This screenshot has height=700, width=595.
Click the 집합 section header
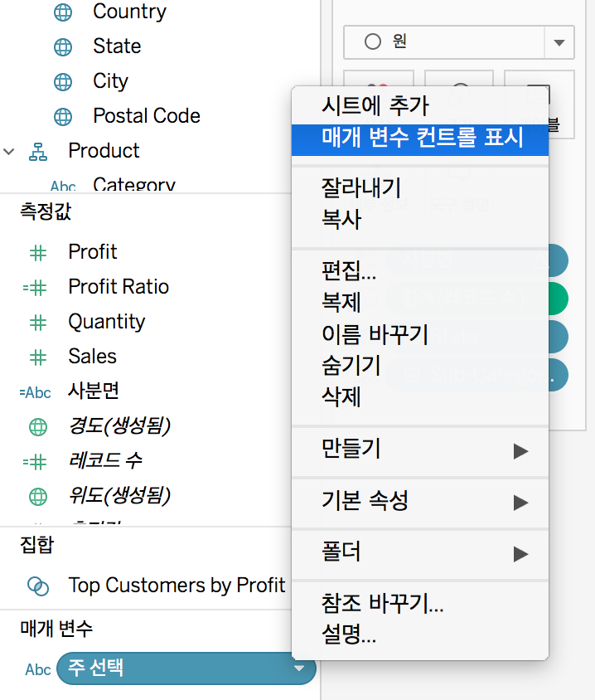pos(36,546)
